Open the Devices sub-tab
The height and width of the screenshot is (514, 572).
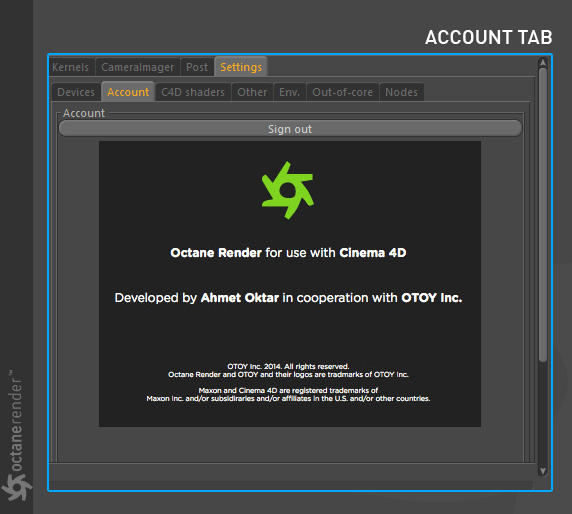pyautogui.click(x=76, y=92)
